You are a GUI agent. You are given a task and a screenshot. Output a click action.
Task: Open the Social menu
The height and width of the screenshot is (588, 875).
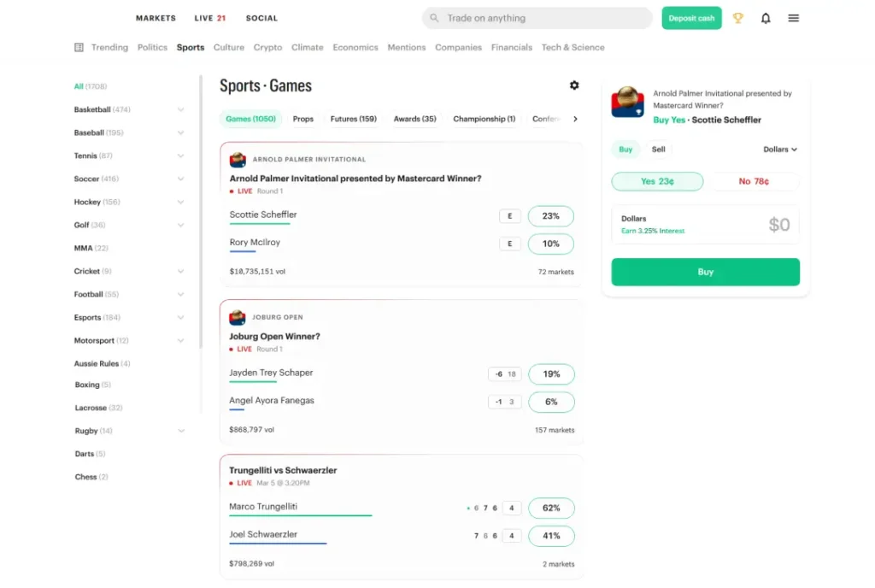pos(261,18)
